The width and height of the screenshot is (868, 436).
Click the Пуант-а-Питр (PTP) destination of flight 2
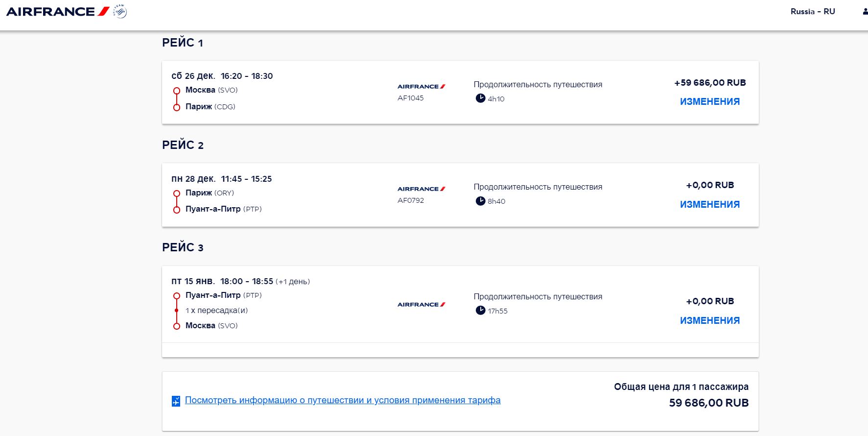(223, 209)
